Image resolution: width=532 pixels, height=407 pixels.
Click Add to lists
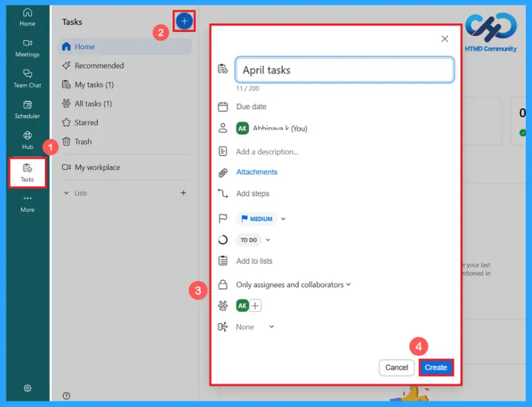tap(254, 261)
